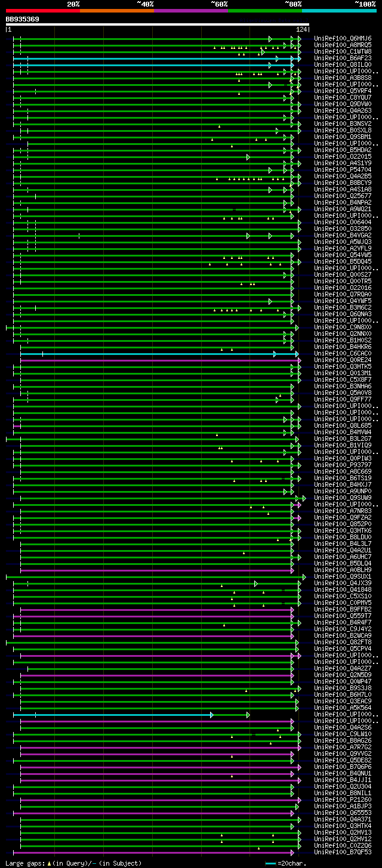Select label UniRef100_C6CAC0

pos(343,353)
